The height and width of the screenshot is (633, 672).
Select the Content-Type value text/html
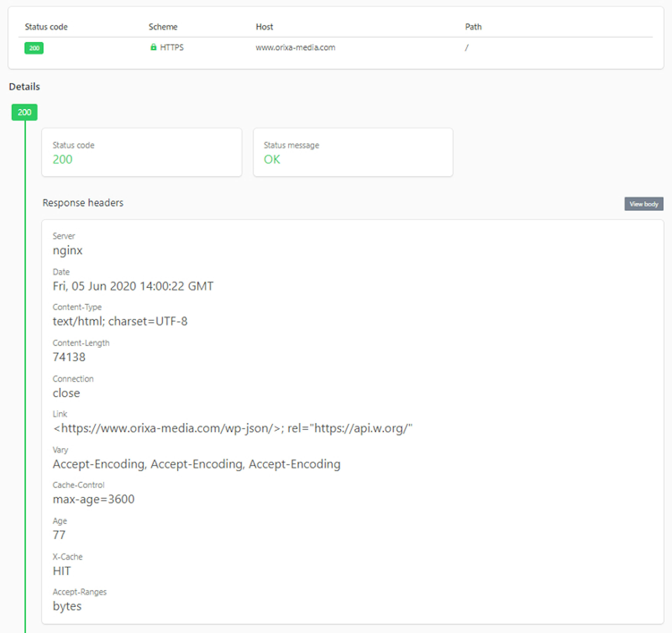(x=120, y=321)
